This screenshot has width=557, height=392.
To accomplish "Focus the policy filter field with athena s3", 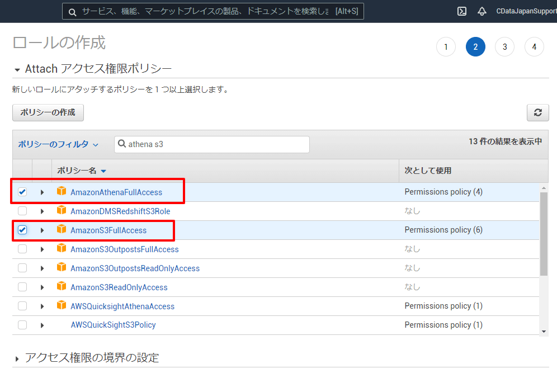I will (212, 144).
